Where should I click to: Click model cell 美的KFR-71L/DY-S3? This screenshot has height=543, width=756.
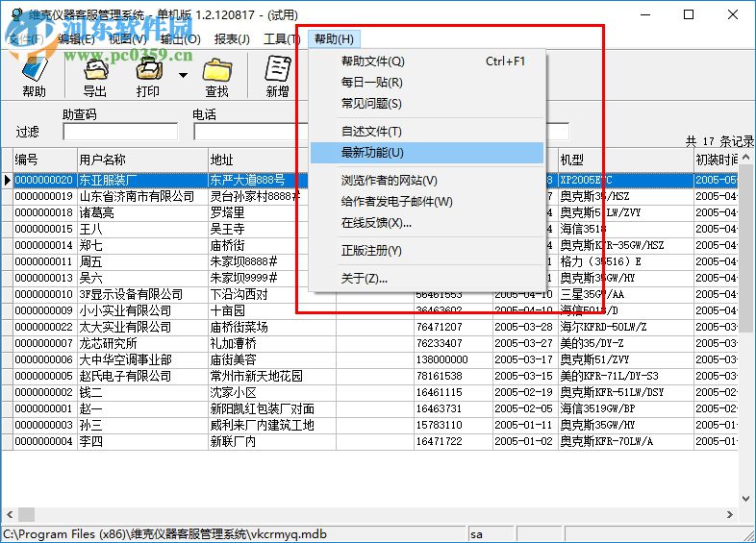pyautogui.click(x=626, y=377)
